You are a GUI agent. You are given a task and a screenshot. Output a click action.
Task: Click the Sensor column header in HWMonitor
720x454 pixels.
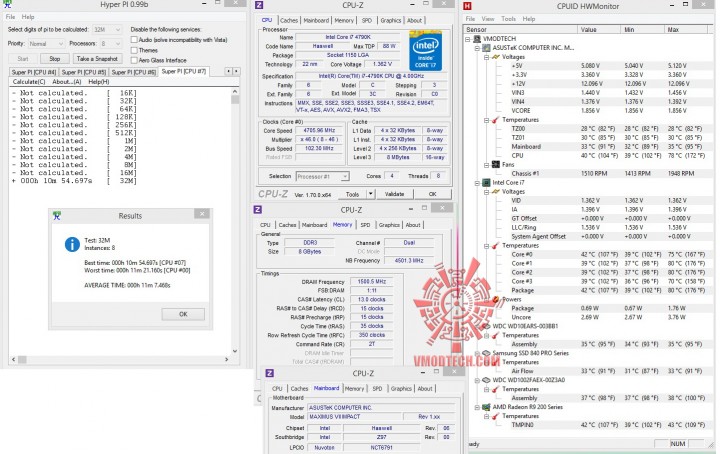pos(520,29)
